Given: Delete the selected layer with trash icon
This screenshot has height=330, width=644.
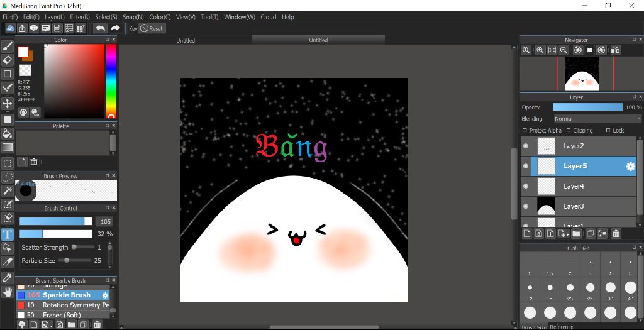Looking at the screenshot, I should click(616, 234).
